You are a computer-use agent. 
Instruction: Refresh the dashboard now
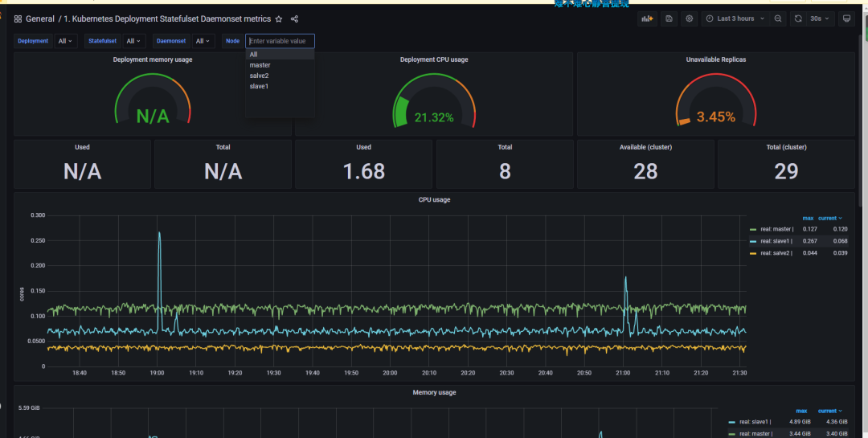click(x=798, y=18)
